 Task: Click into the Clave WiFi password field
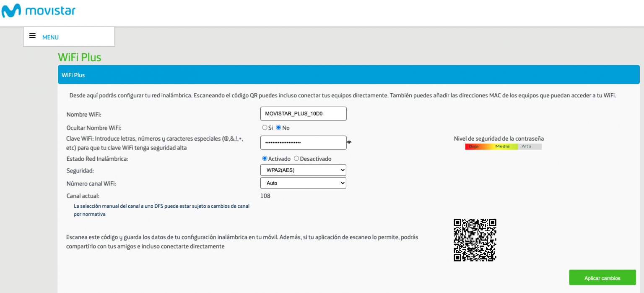click(303, 143)
